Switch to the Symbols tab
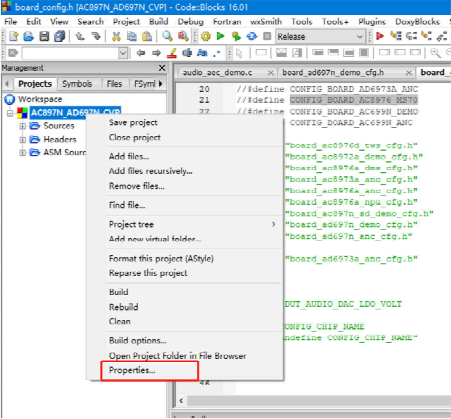The image size is (451, 419). [x=77, y=84]
